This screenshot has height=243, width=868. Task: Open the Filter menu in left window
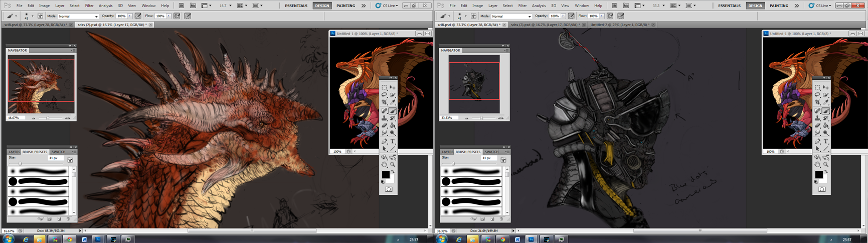coord(89,6)
